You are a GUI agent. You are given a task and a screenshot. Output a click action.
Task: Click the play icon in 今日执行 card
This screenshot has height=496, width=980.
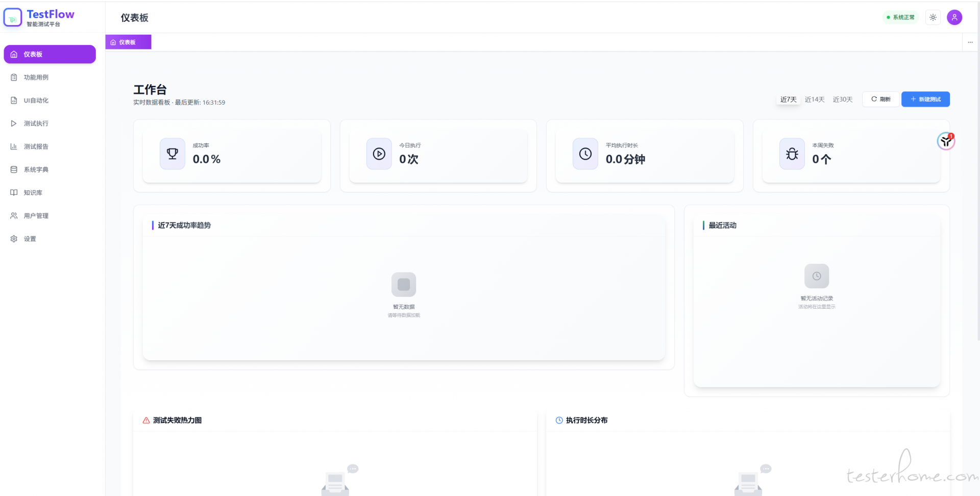point(379,154)
